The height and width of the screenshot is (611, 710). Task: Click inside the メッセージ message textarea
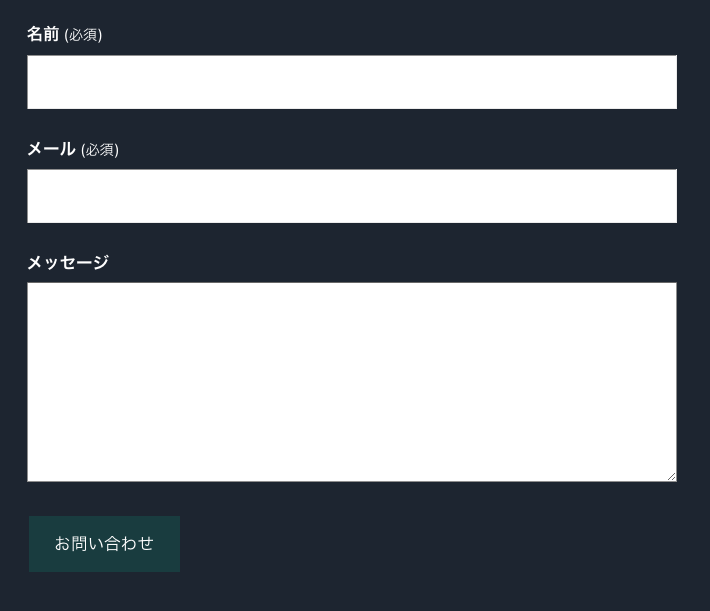point(351,382)
